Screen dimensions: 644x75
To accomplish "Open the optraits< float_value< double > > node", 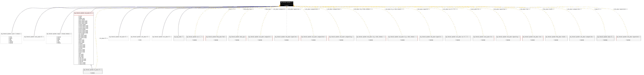I will [556, 38].
